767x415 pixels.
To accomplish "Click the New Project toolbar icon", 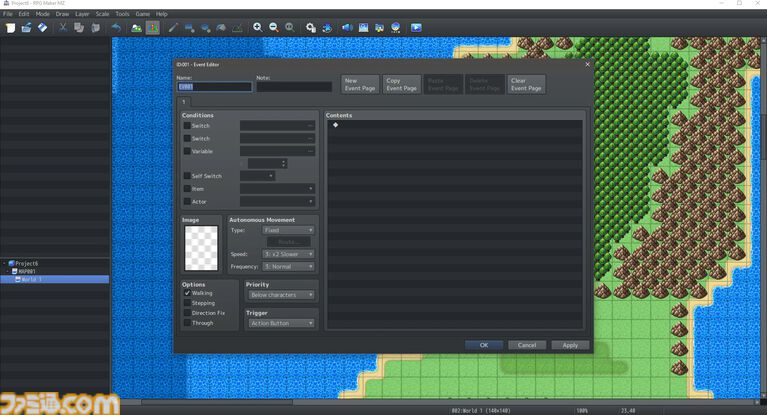I will [10, 28].
